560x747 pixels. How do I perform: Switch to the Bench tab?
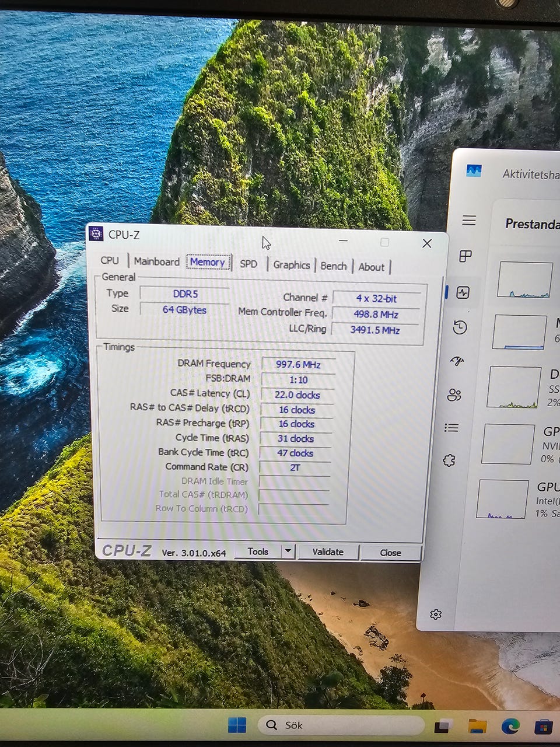(x=334, y=266)
